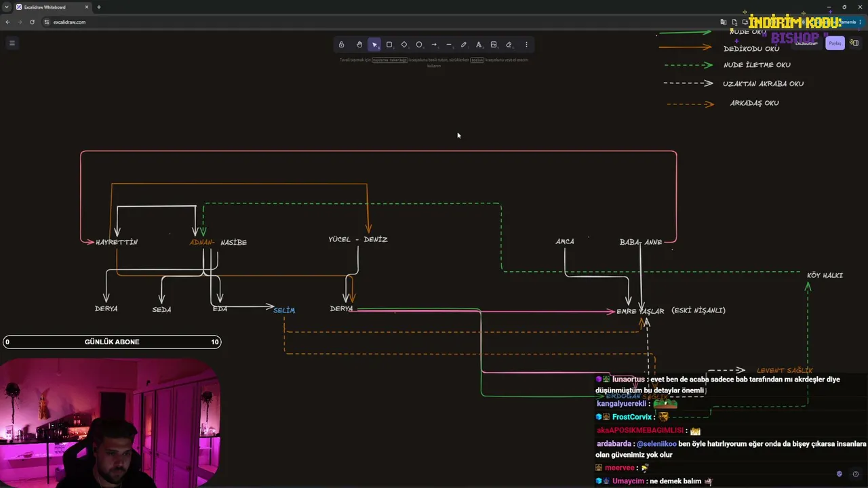The width and height of the screenshot is (868, 488).
Task: View site information for excalidraw.com
Action: (47, 22)
